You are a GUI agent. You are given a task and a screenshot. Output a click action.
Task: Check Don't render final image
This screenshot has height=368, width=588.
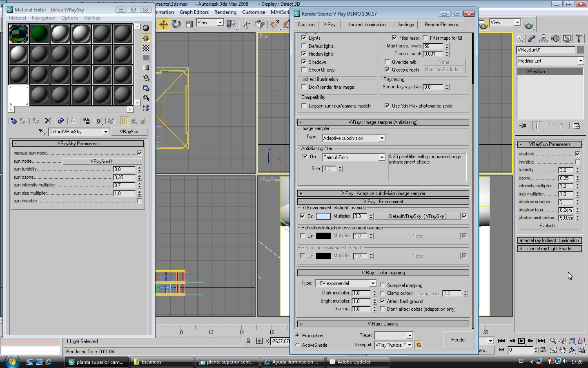pos(304,87)
